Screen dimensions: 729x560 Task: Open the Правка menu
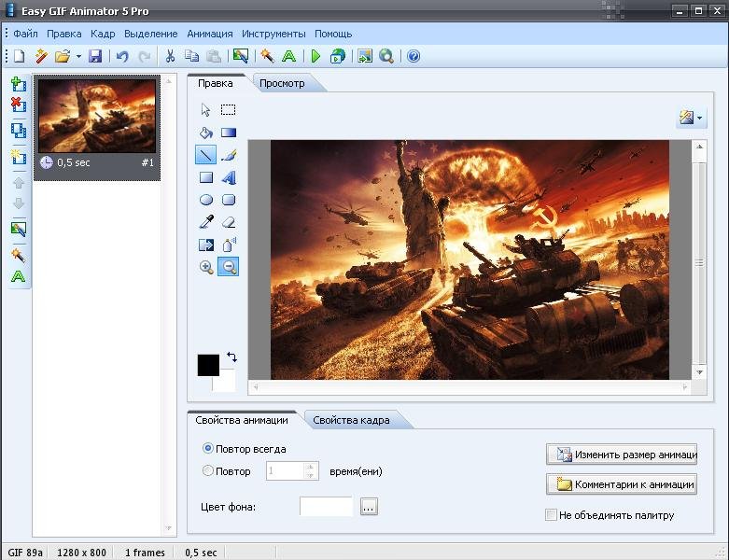[x=64, y=34]
